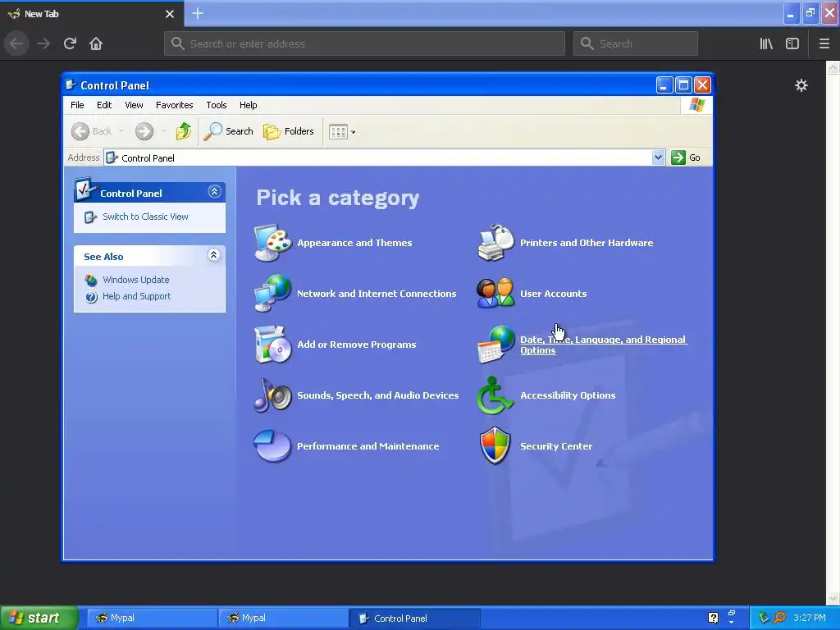The height and width of the screenshot is (630, 840).
Task: Open browser hamburger menu
Action: 824,43
